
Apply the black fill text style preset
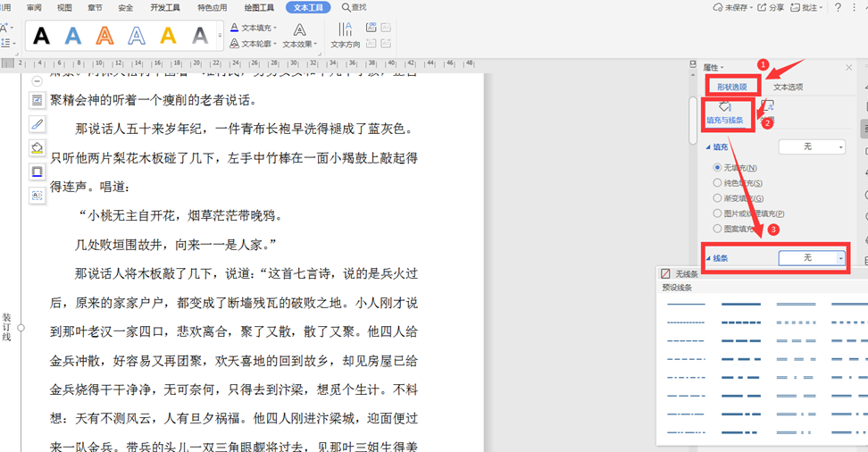point(41,36)
